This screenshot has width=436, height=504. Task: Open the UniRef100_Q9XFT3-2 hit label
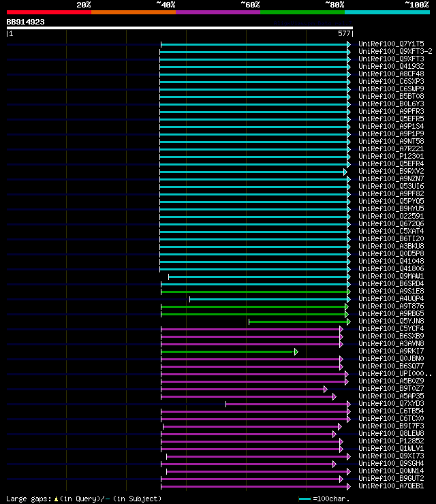[395, 51]
